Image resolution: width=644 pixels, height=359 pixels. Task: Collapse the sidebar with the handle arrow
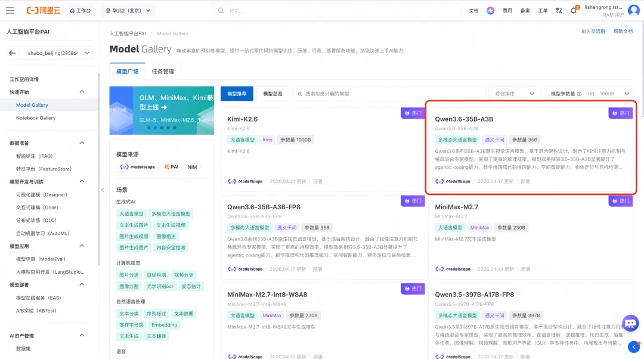point(103,190)
